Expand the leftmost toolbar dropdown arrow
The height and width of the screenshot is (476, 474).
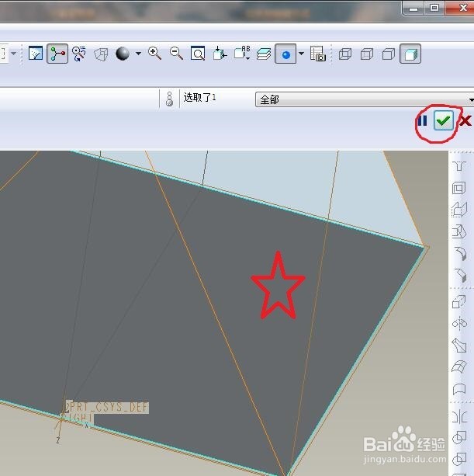[x=13, y=54]
